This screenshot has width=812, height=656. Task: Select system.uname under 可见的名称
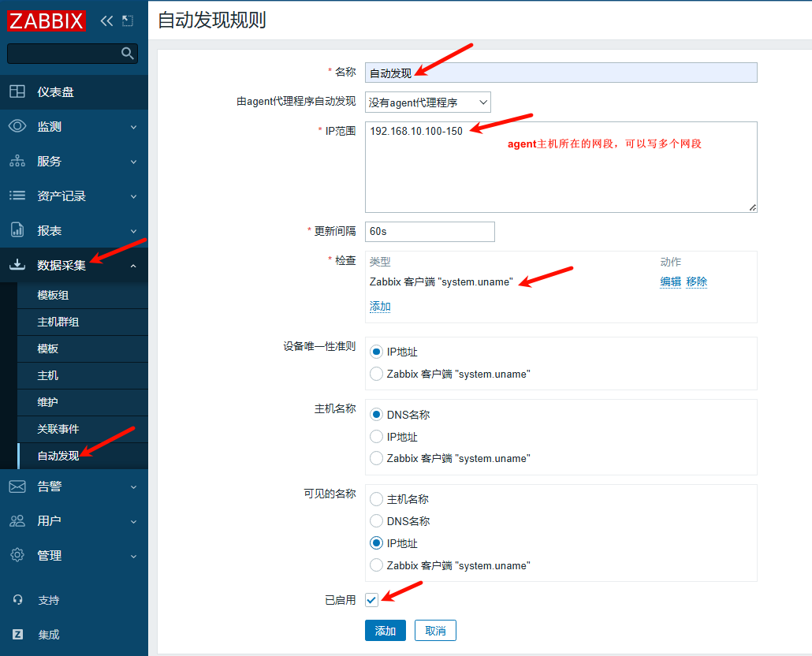[x=377, y=565]
